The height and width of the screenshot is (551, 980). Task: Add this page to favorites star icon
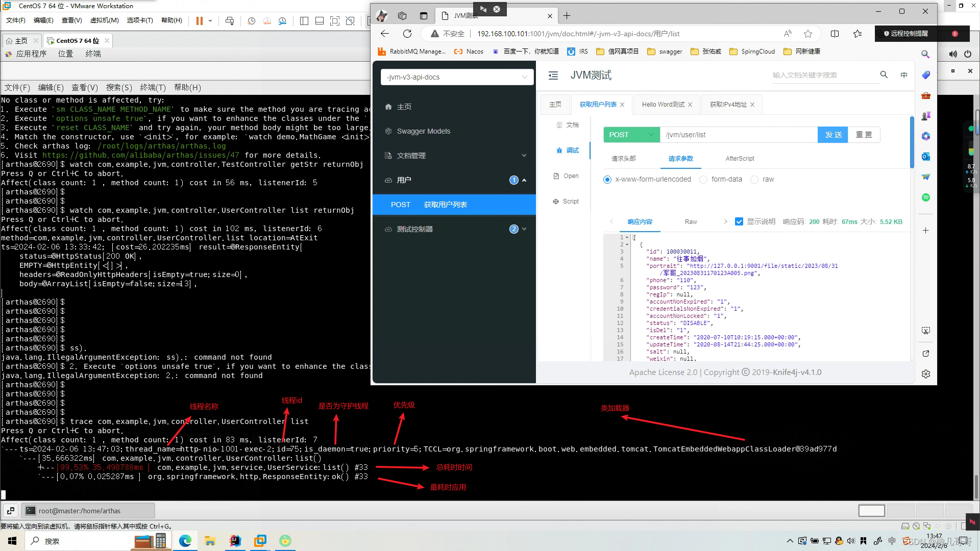click(x=808, y=34)
